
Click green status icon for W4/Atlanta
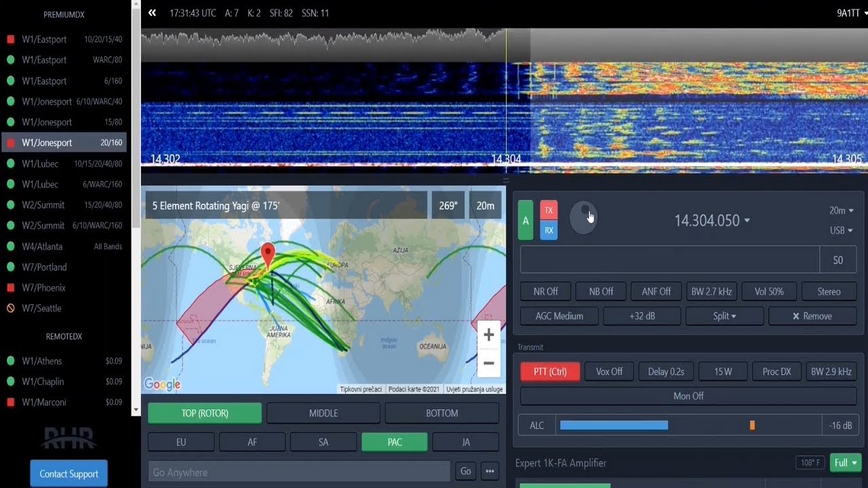click(x=10, y=246)
